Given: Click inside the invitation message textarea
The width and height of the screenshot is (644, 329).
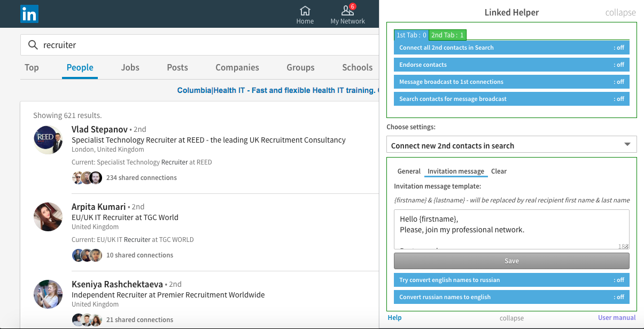Looking at the screenshot, I should tap(511, 229).
